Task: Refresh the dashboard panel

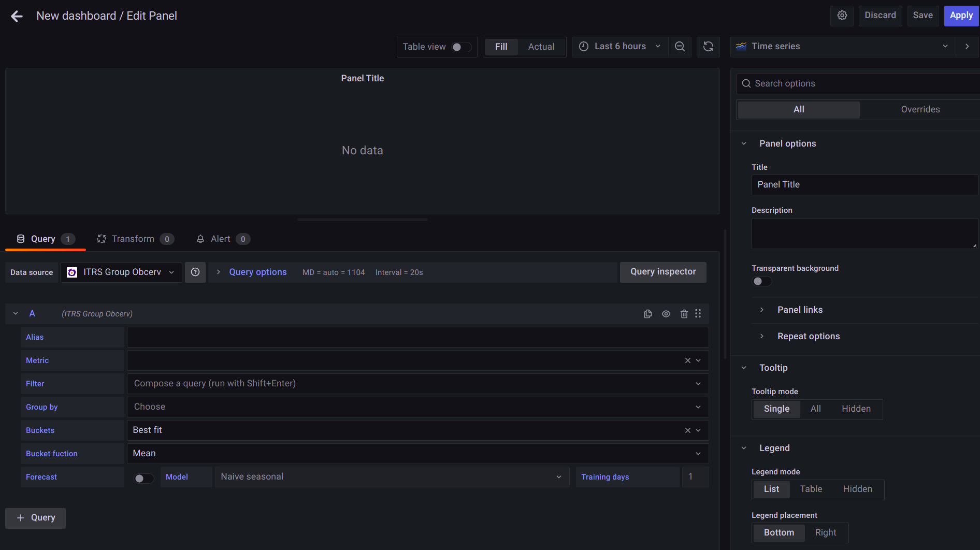Action: 708,47
